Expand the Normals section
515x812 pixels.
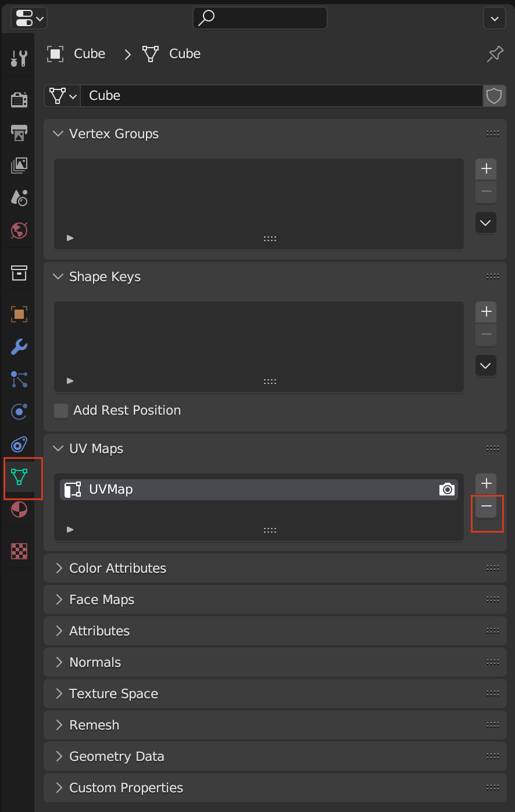pos(58,662)
